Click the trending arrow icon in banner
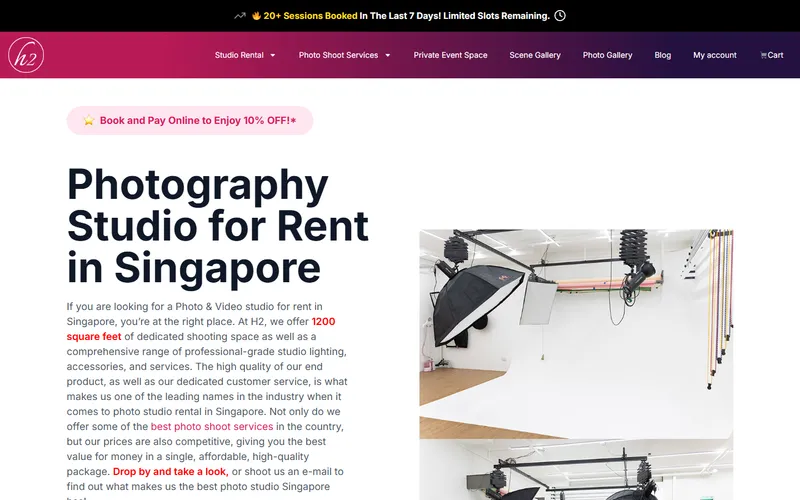Image resolution: width=800 pixels, height=500 pixels. pos(240,16)
